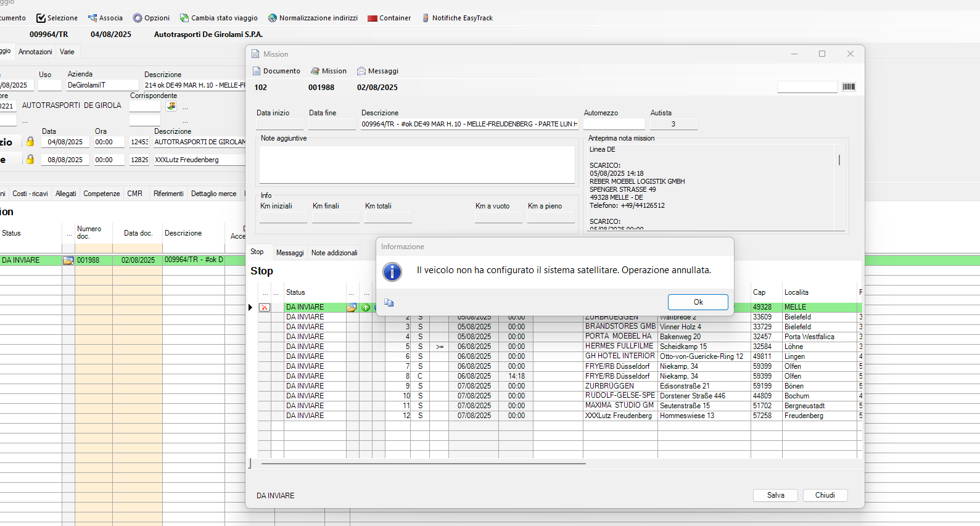This screenshot has height=526, width=980.
Task: Toggle the Selezione checkbox tool
Action: coord(57,18)
